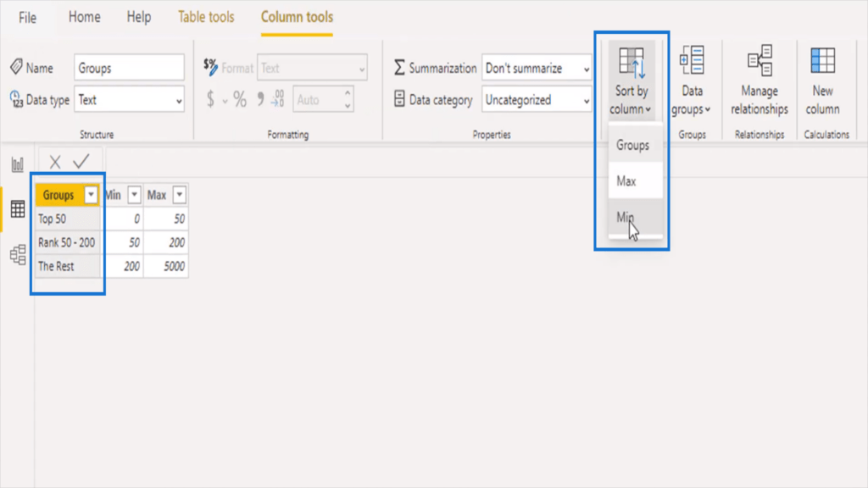Open the File menu
868x488 pixels.
pyautogui.click(x=27, y=17)
